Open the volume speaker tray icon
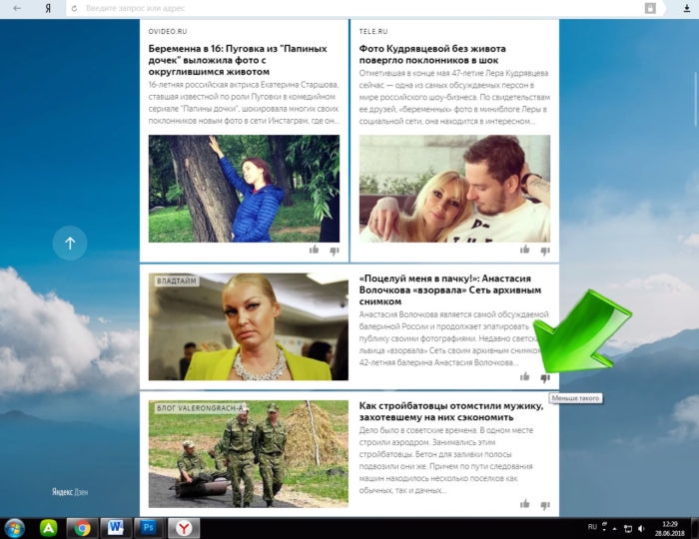The image size is (699, 539). [x=641, y=529]
